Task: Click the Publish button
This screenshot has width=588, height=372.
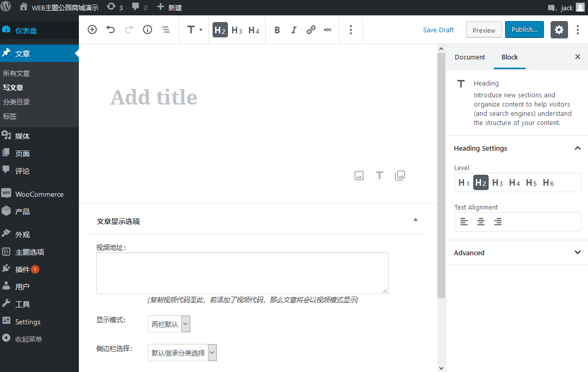Action: coord(524,29)
